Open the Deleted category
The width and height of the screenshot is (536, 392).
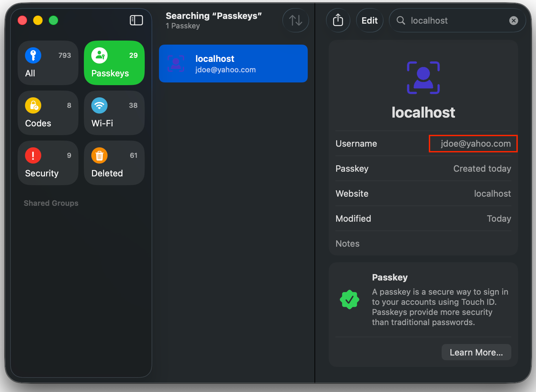(x=114, y=163)
